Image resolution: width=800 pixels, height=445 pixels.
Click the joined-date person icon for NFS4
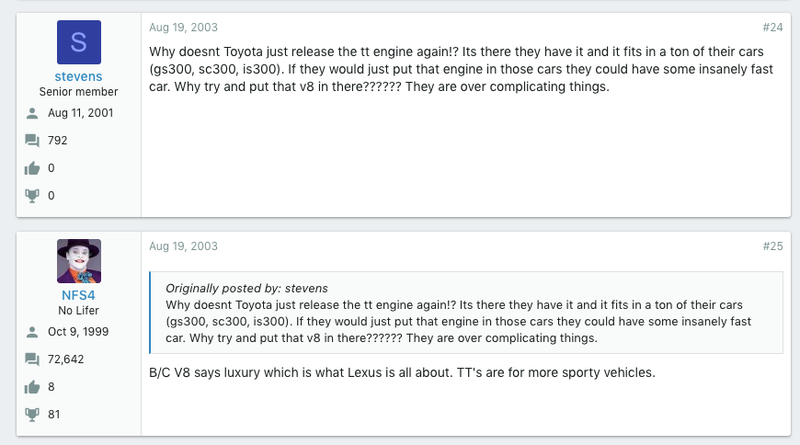(x=32, y=332)
